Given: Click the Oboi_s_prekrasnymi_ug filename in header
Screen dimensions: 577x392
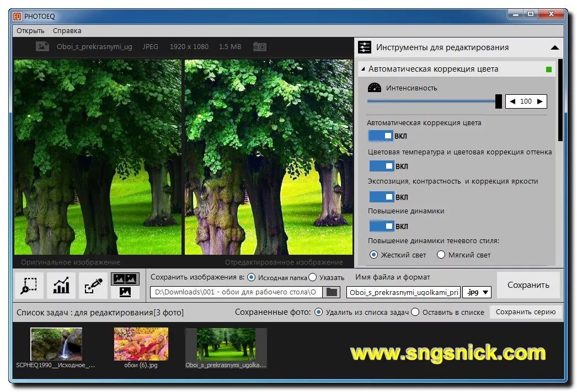Looking at the screenshot, I should click(94, 47).
